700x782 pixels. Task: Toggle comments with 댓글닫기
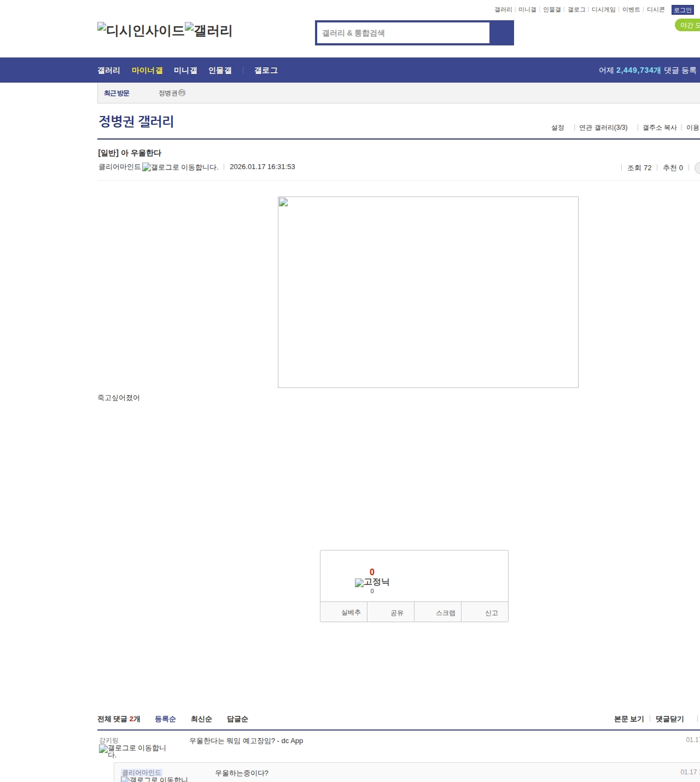(669, 719)
